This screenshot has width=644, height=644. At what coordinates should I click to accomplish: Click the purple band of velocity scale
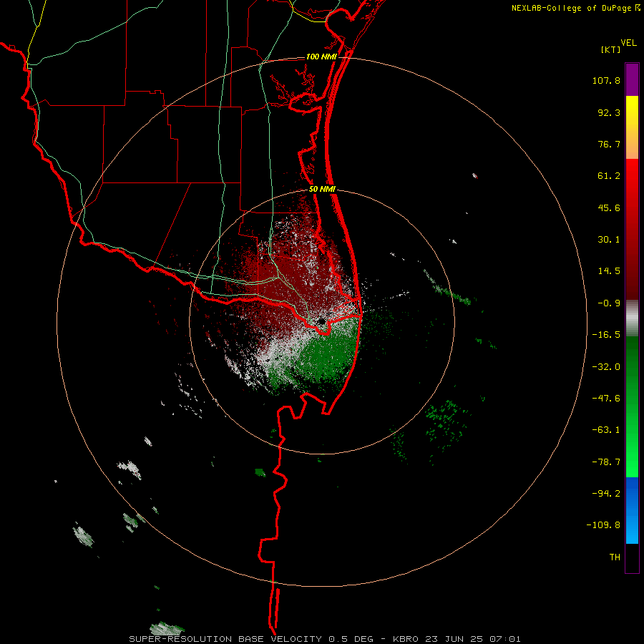(632, 79)
